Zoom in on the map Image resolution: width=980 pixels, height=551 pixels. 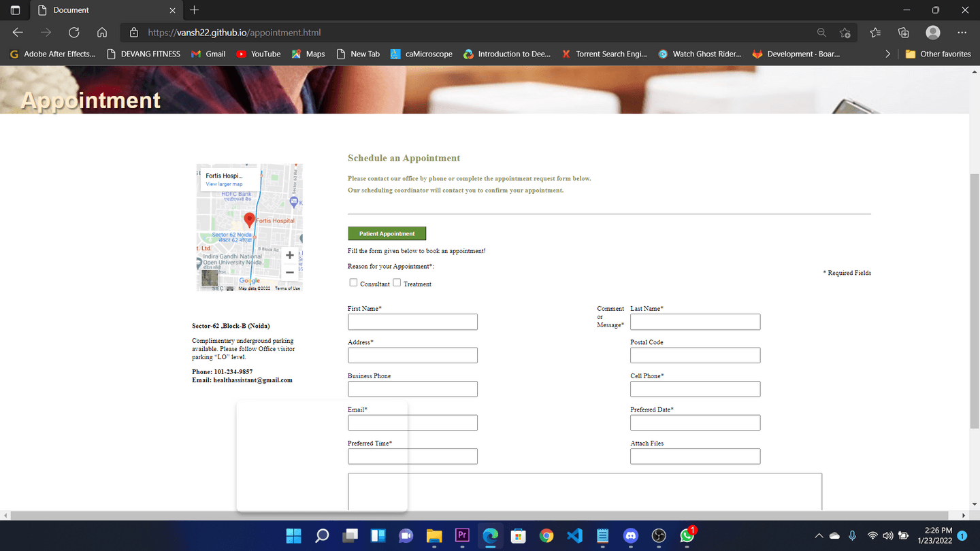pos(290,255)
